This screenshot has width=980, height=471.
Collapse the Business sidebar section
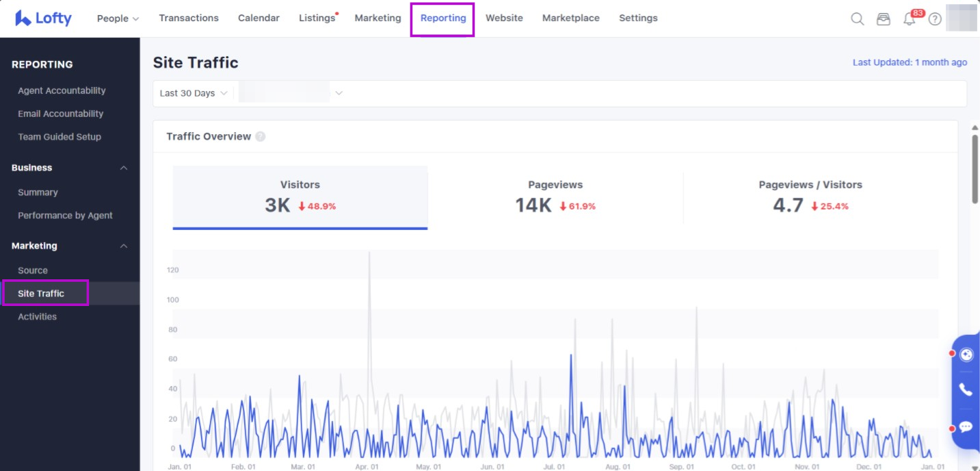[x=124, y=168]
